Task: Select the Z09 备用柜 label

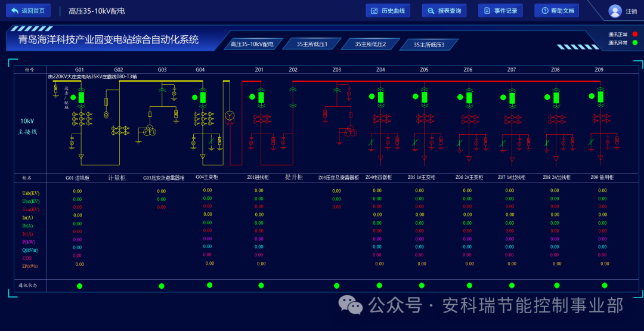Action: click(x=602, y=177)
